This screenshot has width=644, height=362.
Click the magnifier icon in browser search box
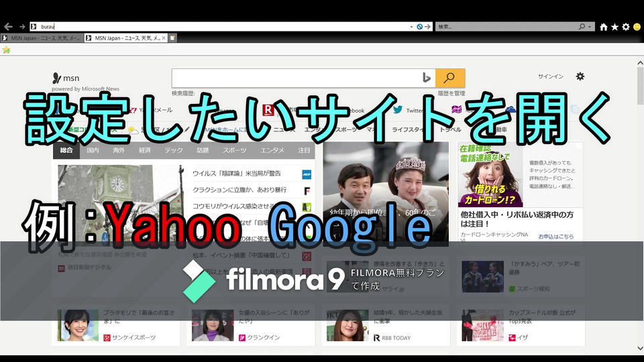tap(582, 27)
